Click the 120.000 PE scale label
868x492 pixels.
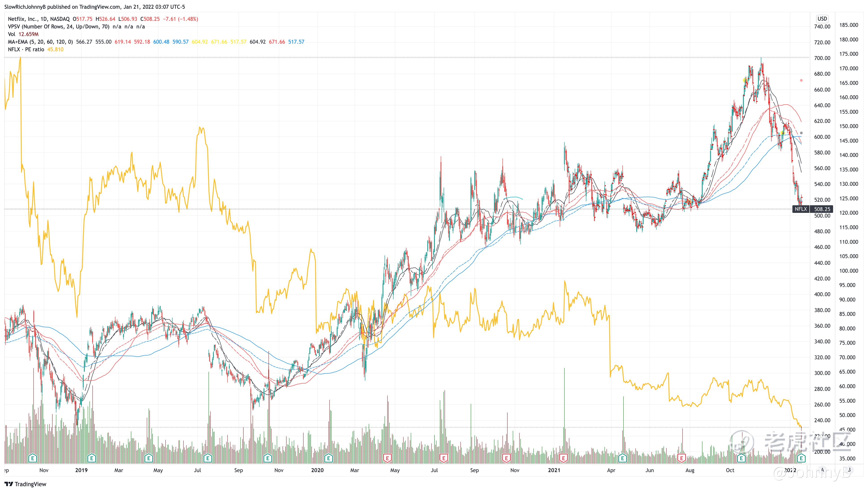848,213
